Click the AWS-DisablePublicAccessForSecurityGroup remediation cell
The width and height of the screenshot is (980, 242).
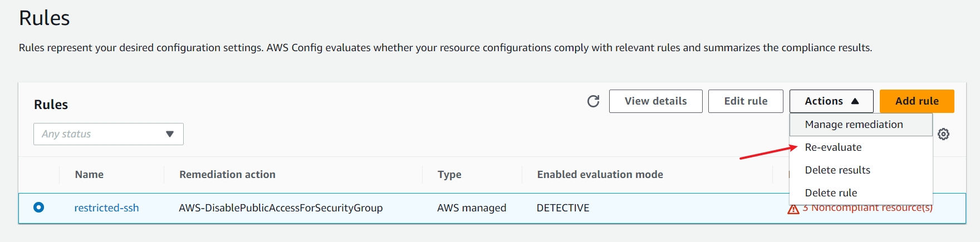coord(281,208)
